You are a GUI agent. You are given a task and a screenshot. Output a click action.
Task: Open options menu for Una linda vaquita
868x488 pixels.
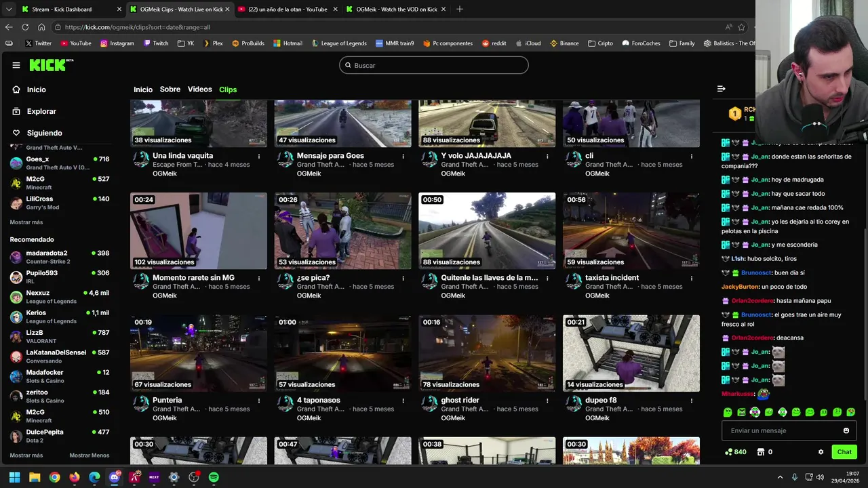258,156
